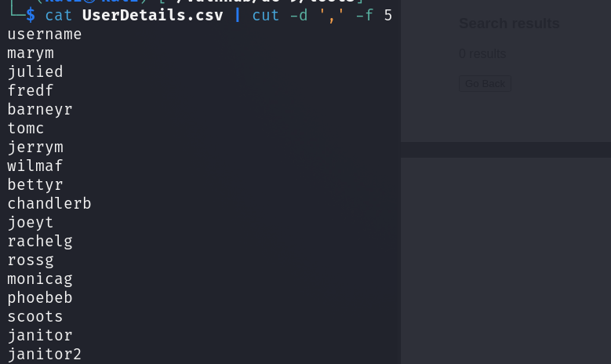Click the jerrym username line
This screenshot has width=611, height=364.
(35, 147)
